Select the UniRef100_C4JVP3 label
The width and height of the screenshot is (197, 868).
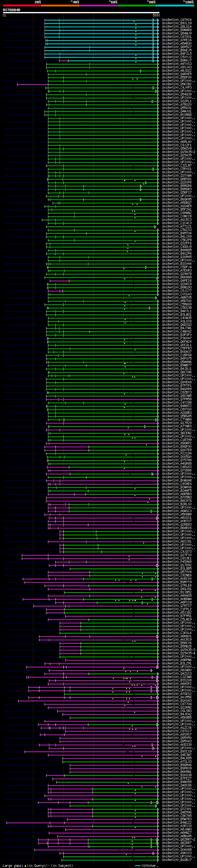(177, 88)
